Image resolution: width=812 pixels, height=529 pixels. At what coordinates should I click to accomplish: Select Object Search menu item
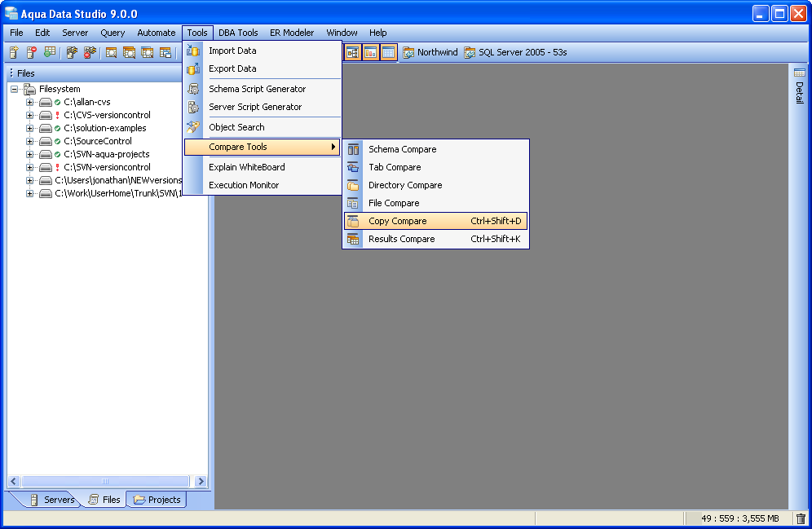(263, 127)
